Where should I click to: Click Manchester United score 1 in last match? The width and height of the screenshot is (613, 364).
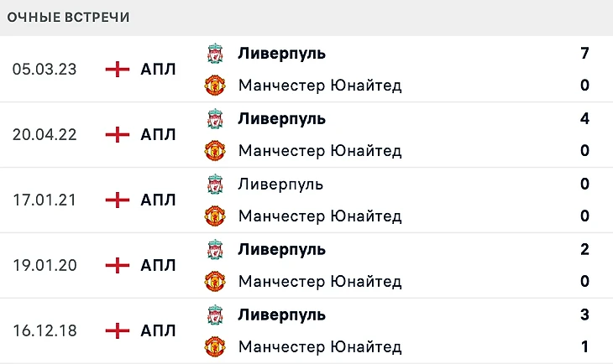coord(584,347)
